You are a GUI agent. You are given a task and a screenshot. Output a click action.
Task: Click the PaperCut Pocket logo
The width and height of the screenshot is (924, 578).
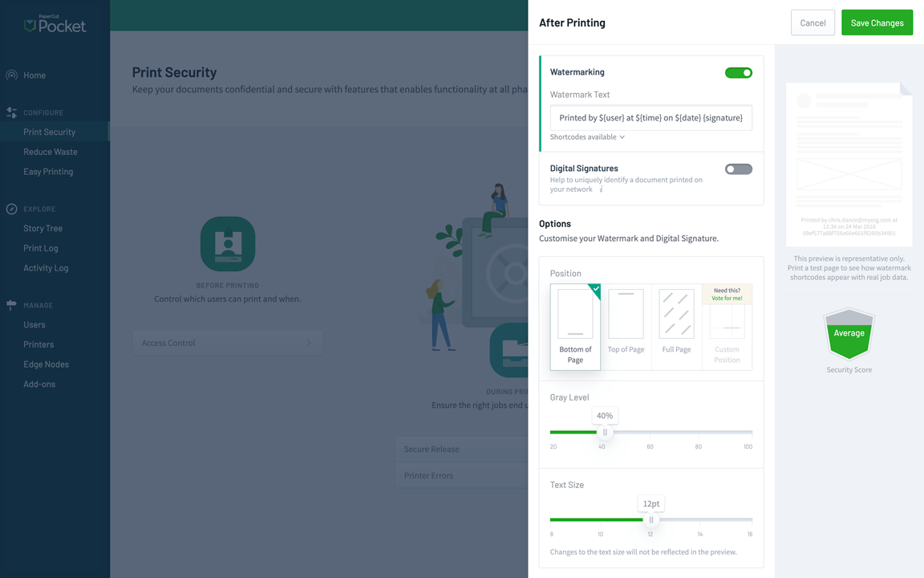click(55, 24)
